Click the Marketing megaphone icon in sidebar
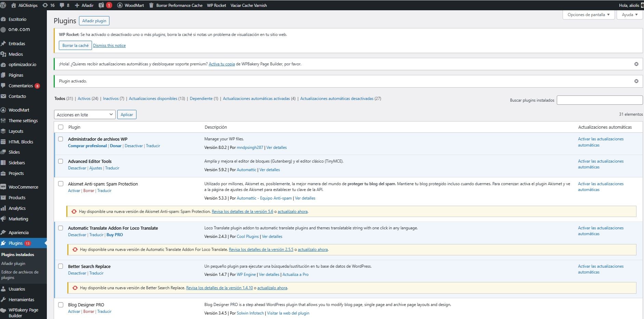Viewport: 644px width, 319px height. pyautogui.click(x=3, y=219)
